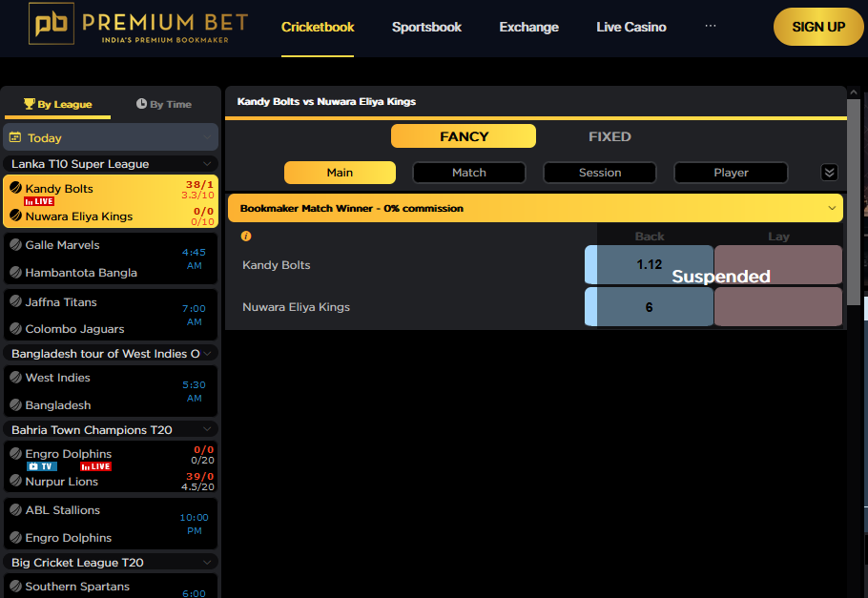Click the LIVE badge under Kandy Bolts
The width and height of the screenshot is (868, 598).
[x=39, y=201]
